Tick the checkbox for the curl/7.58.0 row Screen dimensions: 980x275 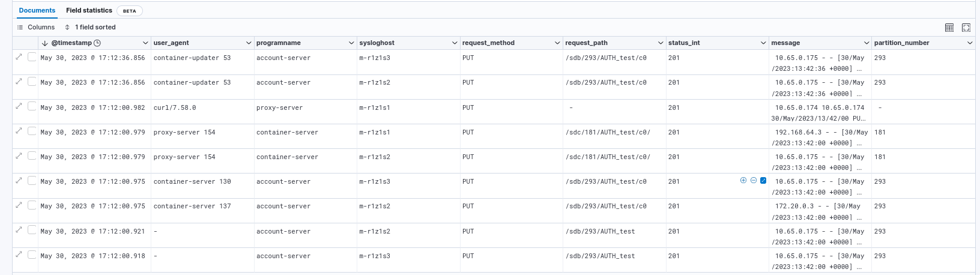(32, 106)
